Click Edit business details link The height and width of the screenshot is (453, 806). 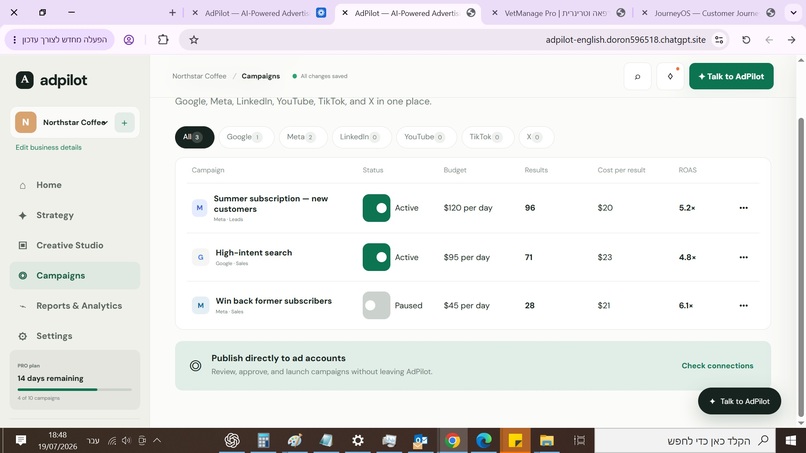click(48, 148)
